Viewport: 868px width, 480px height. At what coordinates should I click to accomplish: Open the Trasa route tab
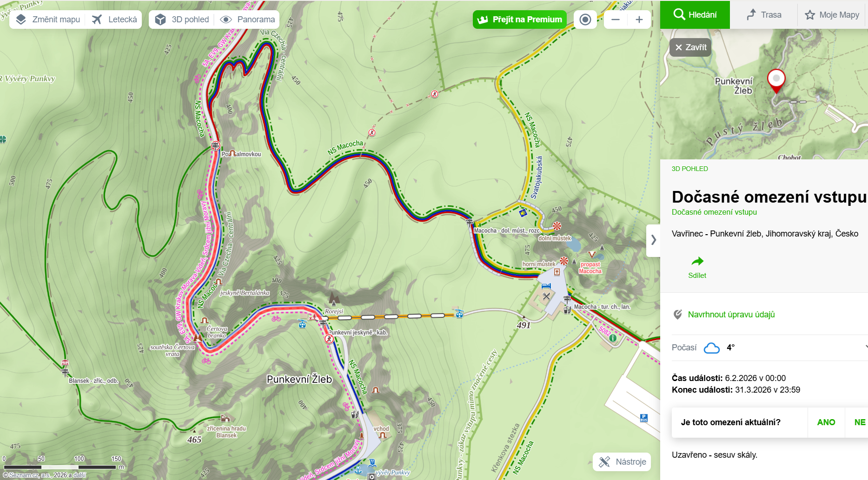coord(764,15)
